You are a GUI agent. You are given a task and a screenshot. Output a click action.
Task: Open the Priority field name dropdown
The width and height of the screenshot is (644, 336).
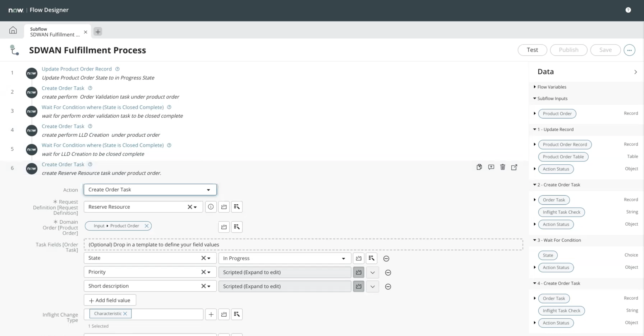[x=209, y=272]
